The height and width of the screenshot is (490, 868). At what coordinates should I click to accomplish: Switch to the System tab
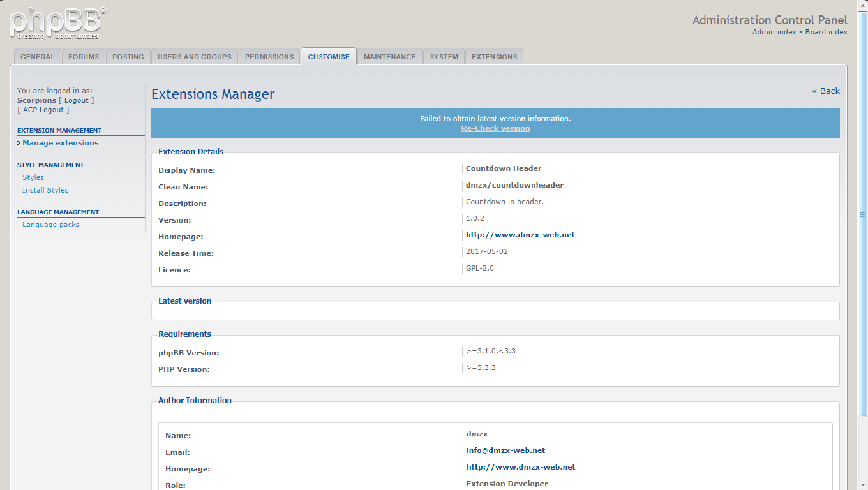click(x=444, y=57)
